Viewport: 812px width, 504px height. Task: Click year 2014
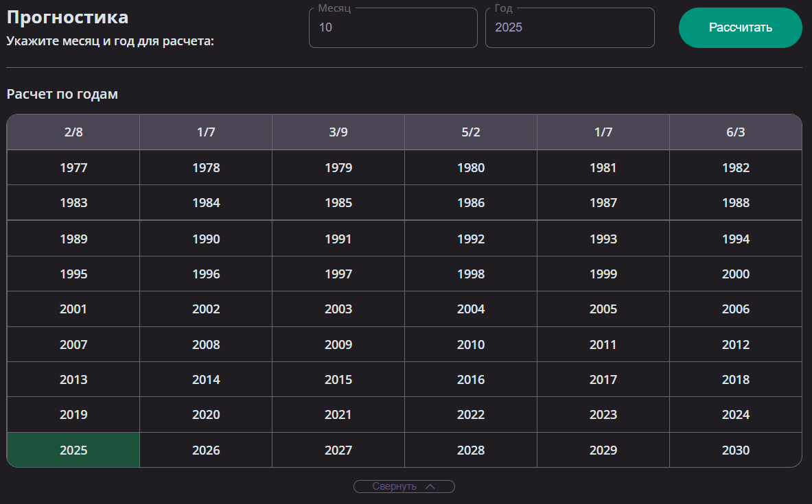point(206,379)
